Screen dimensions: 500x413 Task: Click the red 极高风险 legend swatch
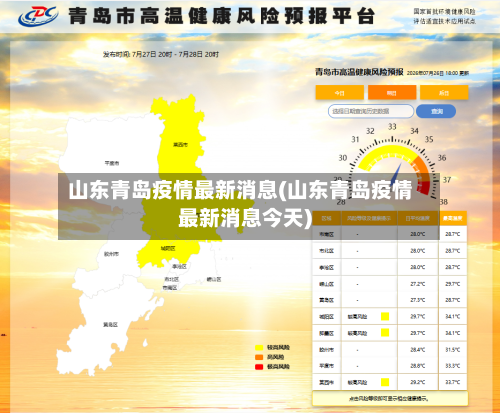(259, 367)
